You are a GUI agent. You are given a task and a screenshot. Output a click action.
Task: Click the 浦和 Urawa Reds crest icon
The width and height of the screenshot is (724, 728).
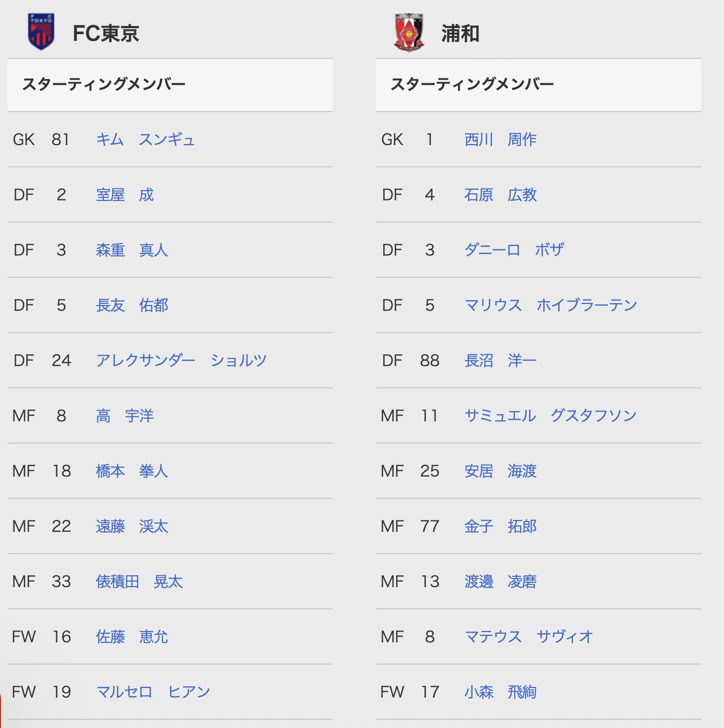(409, 32)
